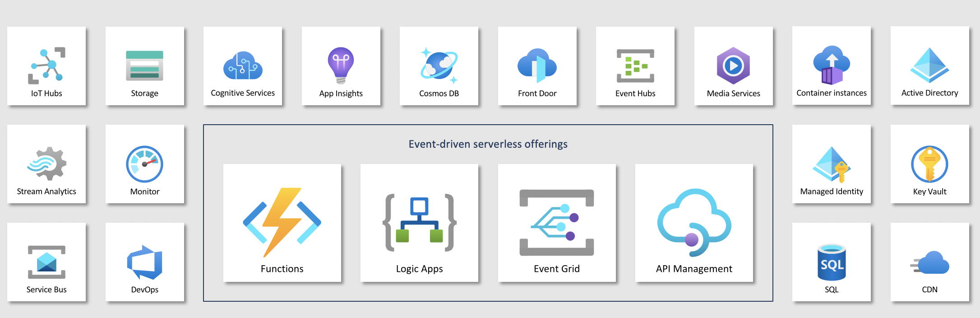
Task: Select the Event Grid icon
Action: (557, 222)
